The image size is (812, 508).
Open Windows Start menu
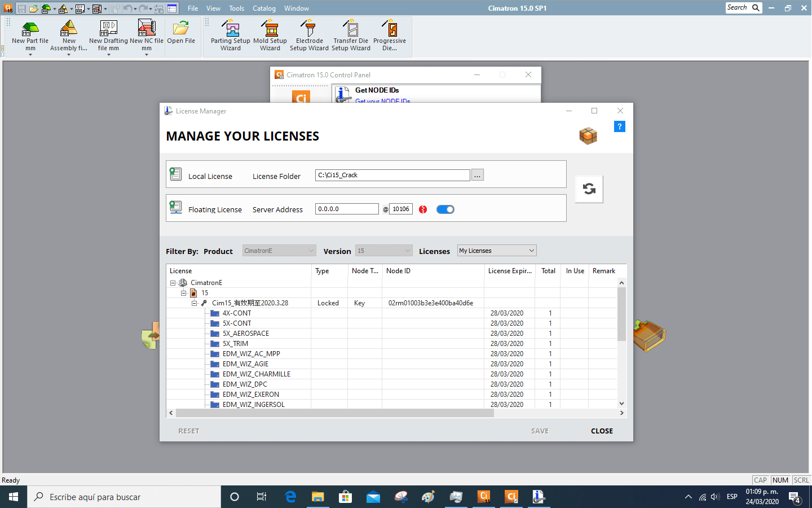[14, 497]
